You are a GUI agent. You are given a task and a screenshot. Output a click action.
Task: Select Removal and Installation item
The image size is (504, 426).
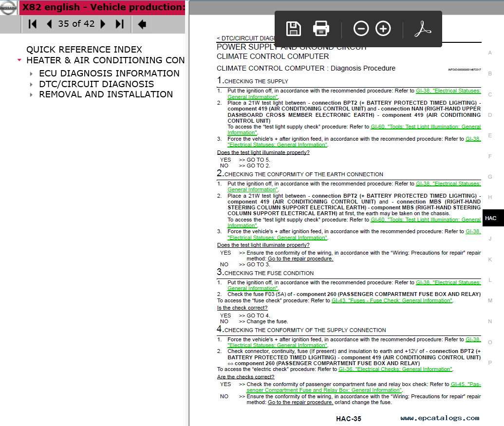tap(106, 94)
